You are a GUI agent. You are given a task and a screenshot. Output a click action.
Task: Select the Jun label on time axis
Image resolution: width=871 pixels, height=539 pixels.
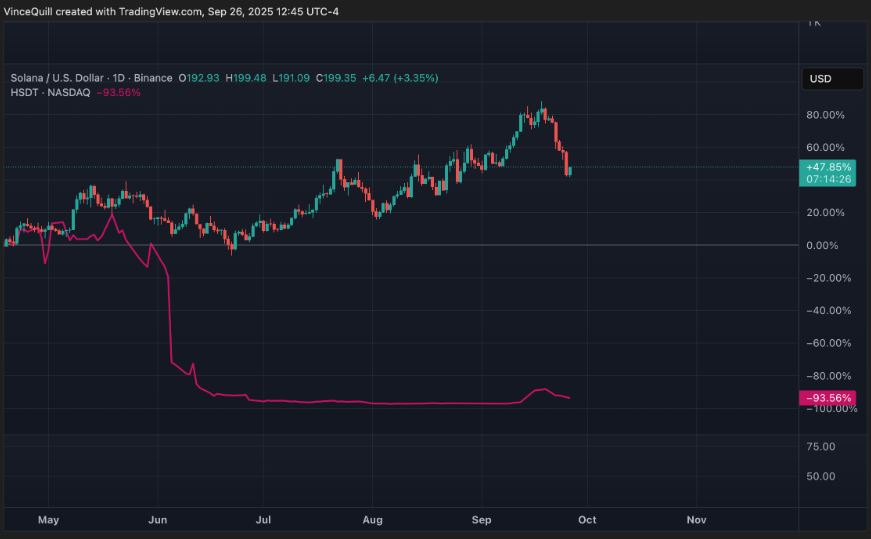coord(157,520)
